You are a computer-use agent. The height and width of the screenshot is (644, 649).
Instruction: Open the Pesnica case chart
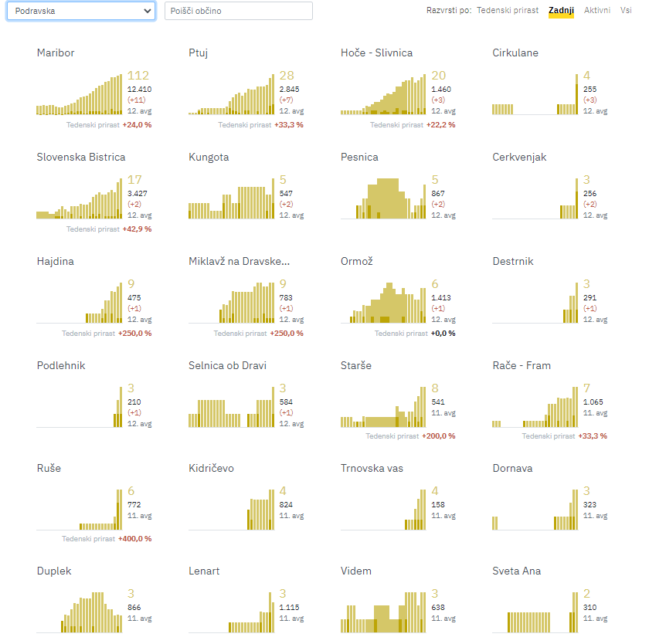[383, 198]
